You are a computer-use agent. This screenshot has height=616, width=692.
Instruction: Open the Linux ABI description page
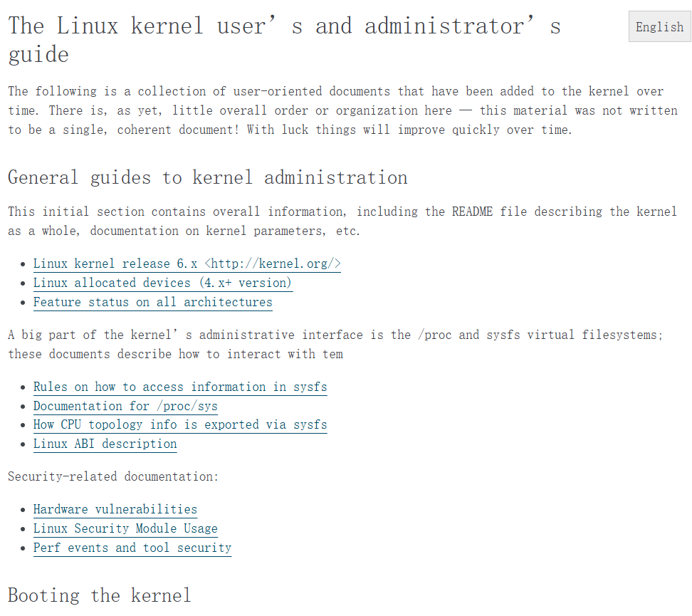(105, 444)
